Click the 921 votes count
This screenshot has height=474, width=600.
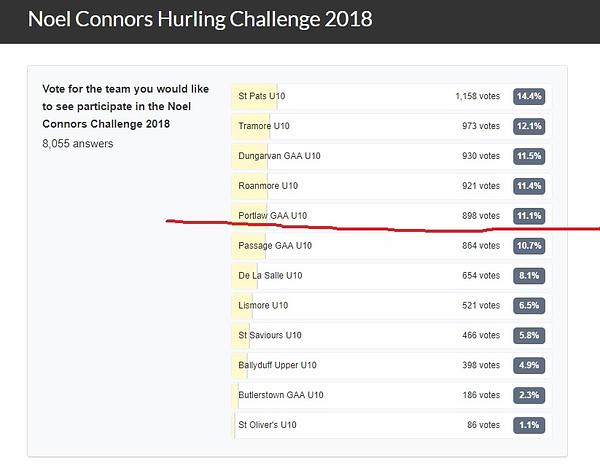click(481, 186)
